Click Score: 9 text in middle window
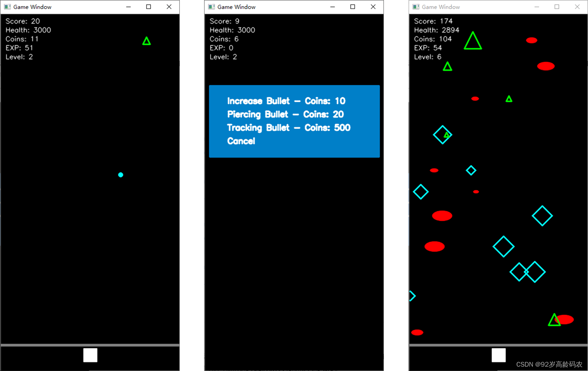588x371 pixels. tap(224, 21)
